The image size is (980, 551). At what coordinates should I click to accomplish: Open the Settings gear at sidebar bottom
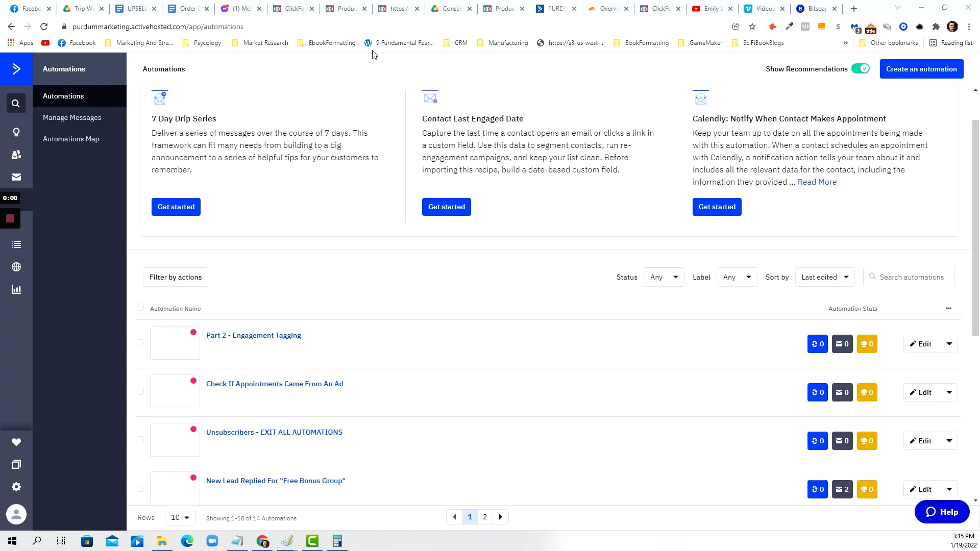(x=16, y=487)
